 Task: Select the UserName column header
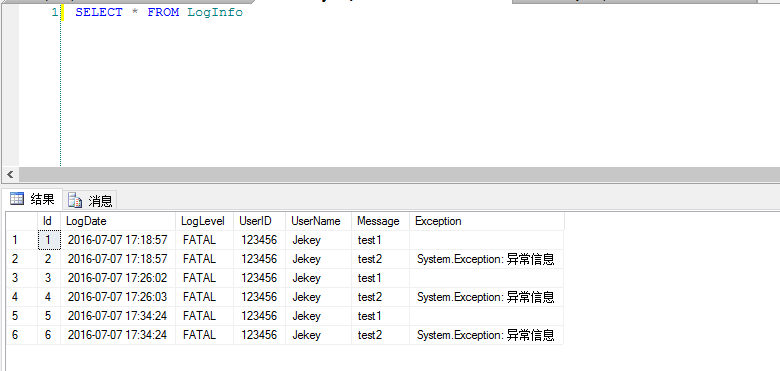(x=318, y=221)
